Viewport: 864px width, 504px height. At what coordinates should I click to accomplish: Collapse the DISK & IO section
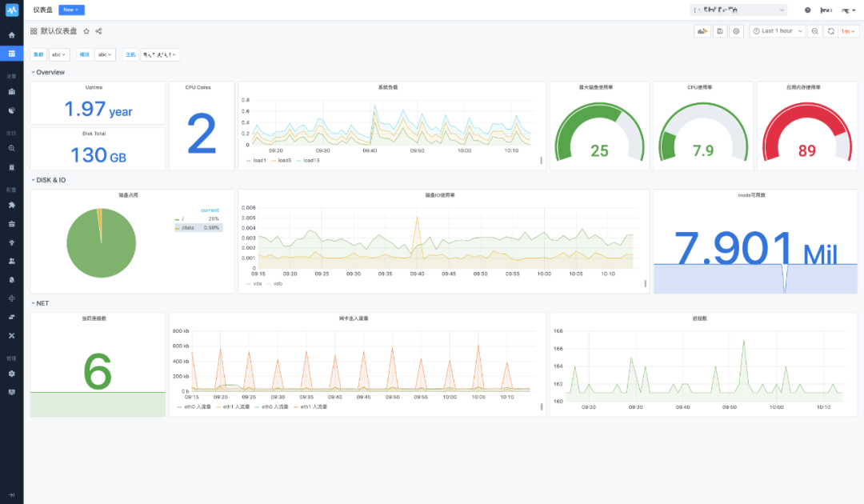point(49,180)
